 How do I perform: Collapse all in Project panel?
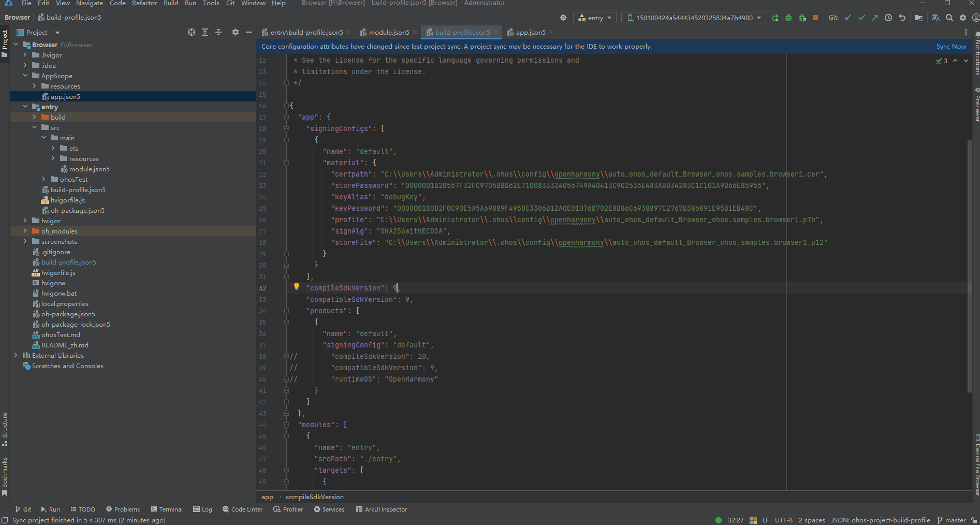(x=218, y=32)
